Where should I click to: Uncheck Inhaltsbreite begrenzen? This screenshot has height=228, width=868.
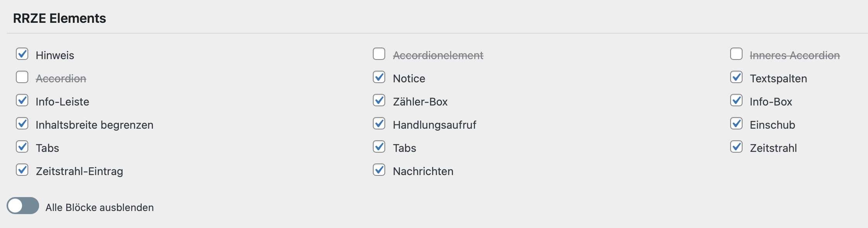pos(22,124)
